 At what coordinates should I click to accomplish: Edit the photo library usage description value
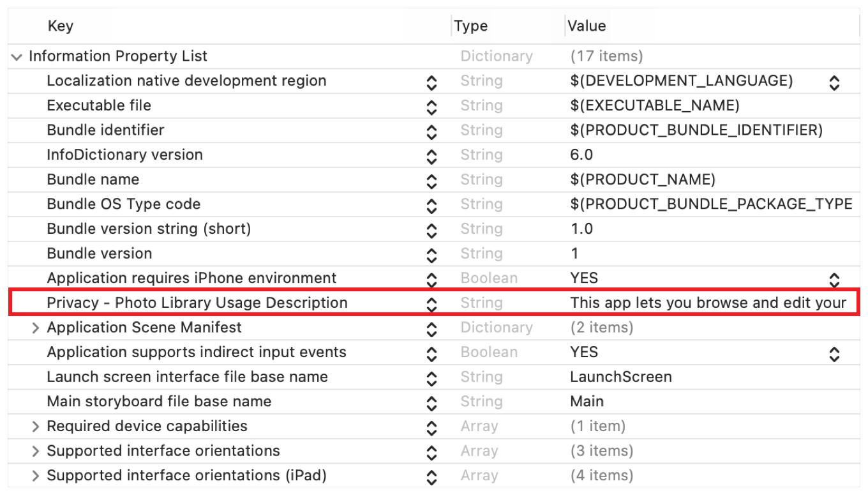coord(707,303)
